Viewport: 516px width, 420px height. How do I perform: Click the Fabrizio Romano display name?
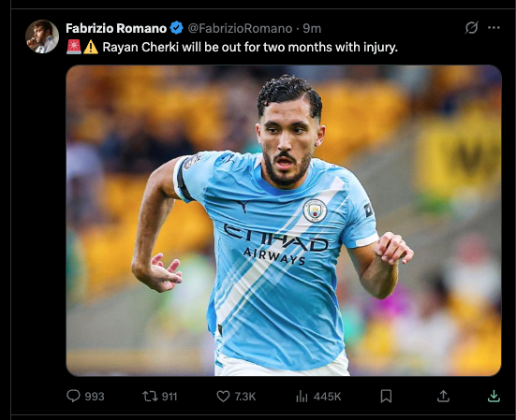116,29
